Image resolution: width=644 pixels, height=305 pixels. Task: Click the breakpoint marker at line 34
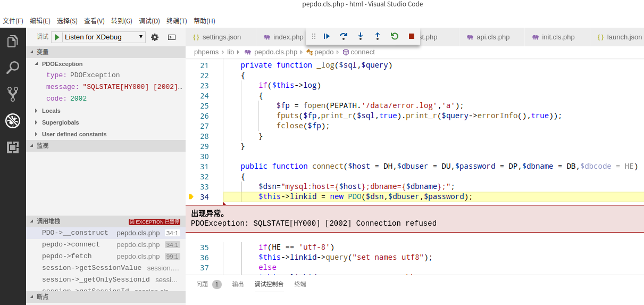pyautogui.click(x=191, y=197)
